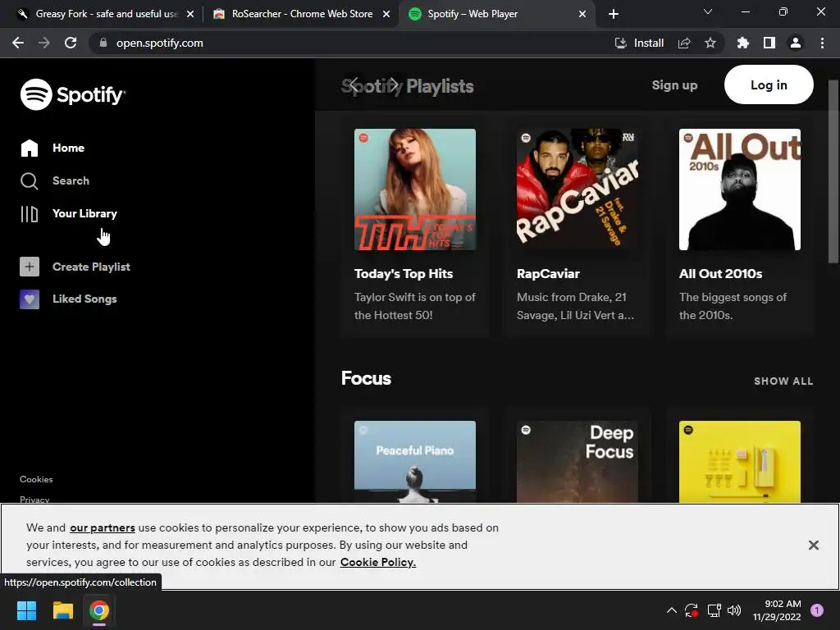
Task: Open the Cookies footer link
Action: pyautogui.click(x=36, y=479)
